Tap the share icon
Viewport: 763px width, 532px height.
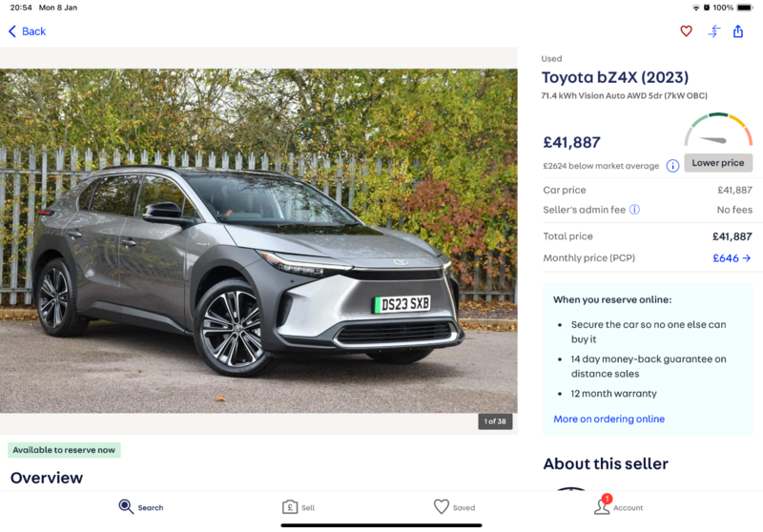click(738, 31)
